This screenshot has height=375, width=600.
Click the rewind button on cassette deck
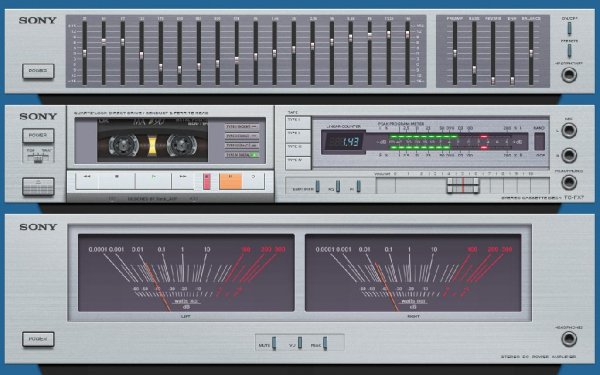(87, 180)
